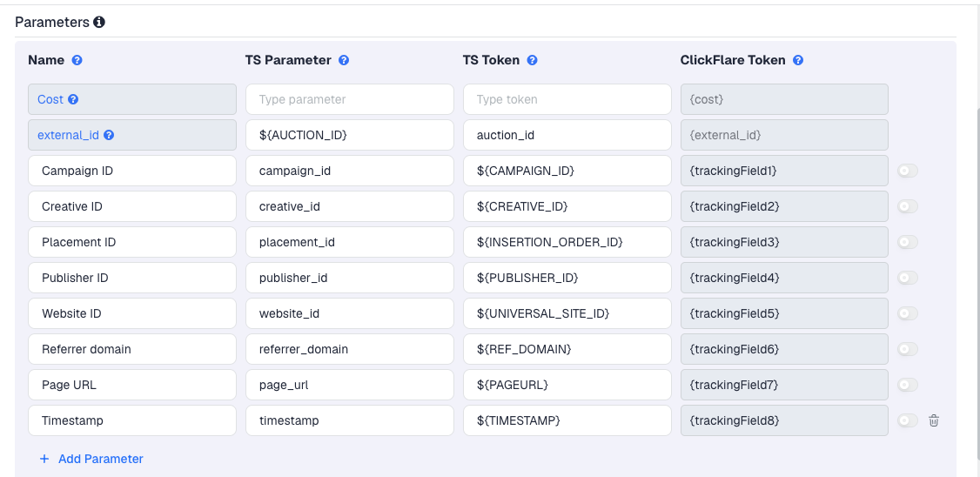Toggle the switch for trackingField1 row
Screen dimensions: 980x477
[908, 171]
